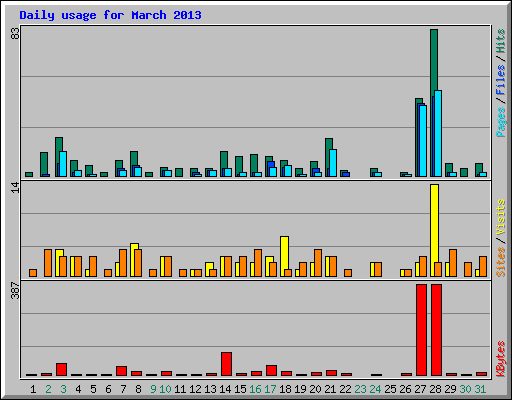Select the day '17' label on the x-axis
This screenshot has height=400, width=512.
coord(270,389)
